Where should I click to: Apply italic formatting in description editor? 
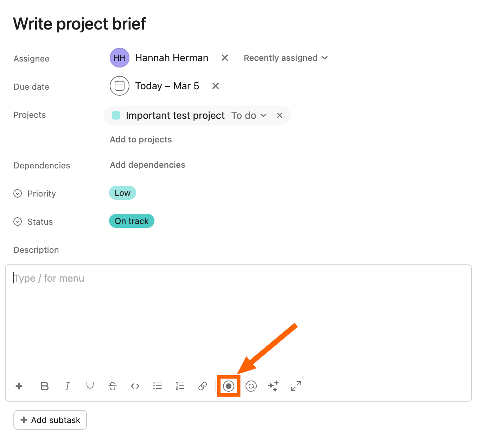(x=67, y=386)
